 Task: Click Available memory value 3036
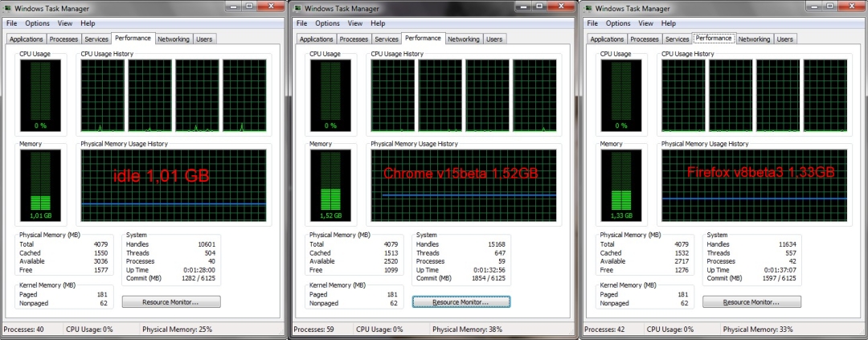pos(100,261)
